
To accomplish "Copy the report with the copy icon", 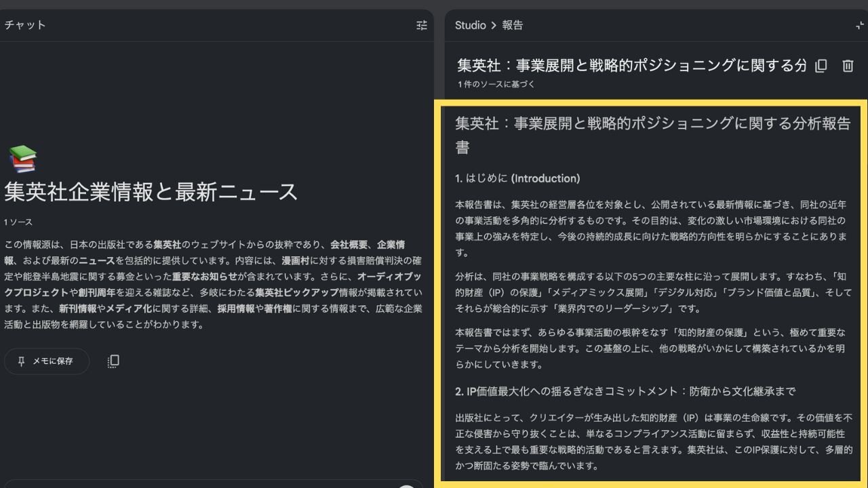I will click(821, 66).
